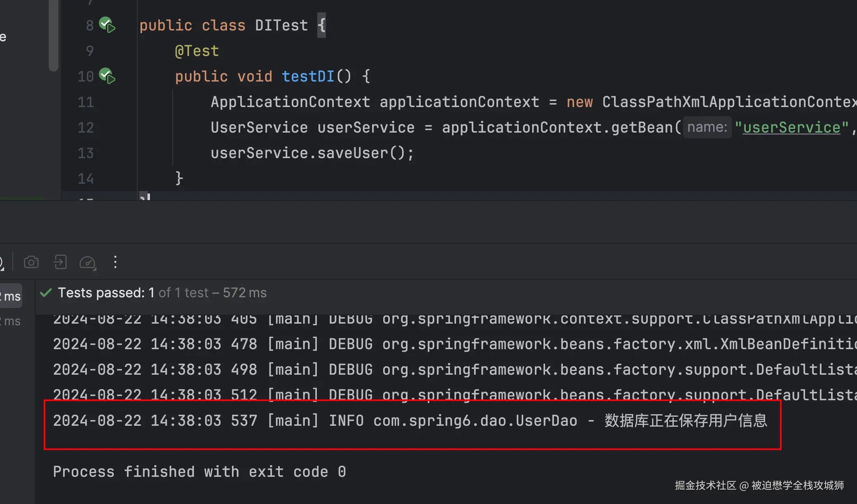
Task: Click the partial history clock icon at left
Action: [x=2, y=262]
